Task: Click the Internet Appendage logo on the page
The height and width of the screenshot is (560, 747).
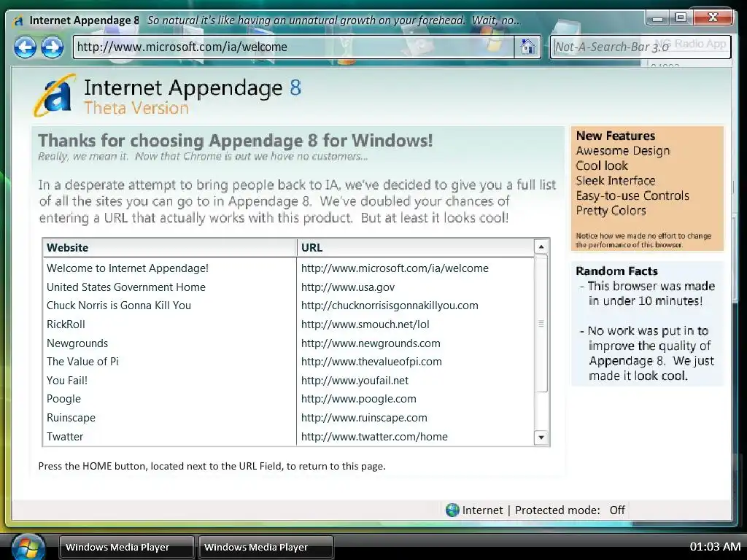Action: coord(54,96)
